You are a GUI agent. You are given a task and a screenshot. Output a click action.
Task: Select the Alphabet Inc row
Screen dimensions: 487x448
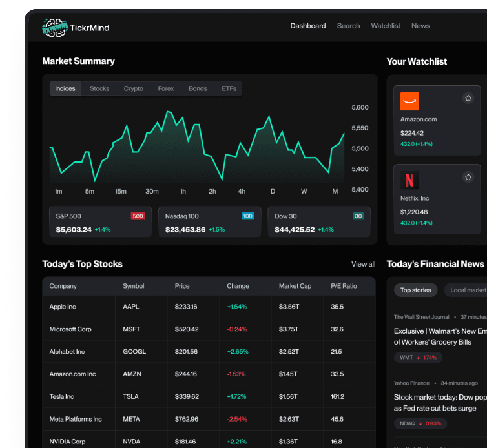pyautogui.click(x=209, y=351)
